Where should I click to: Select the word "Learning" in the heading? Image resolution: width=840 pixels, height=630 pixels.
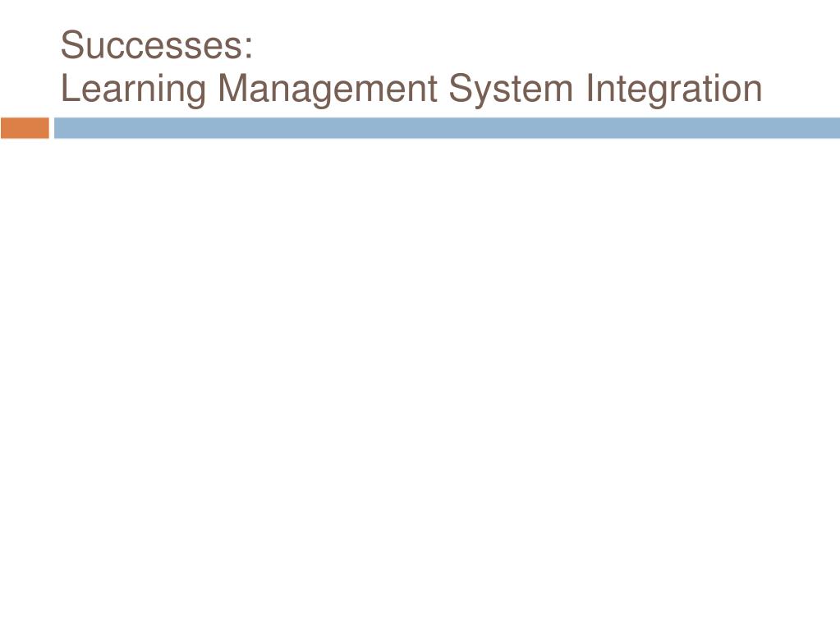pos(133,89)
